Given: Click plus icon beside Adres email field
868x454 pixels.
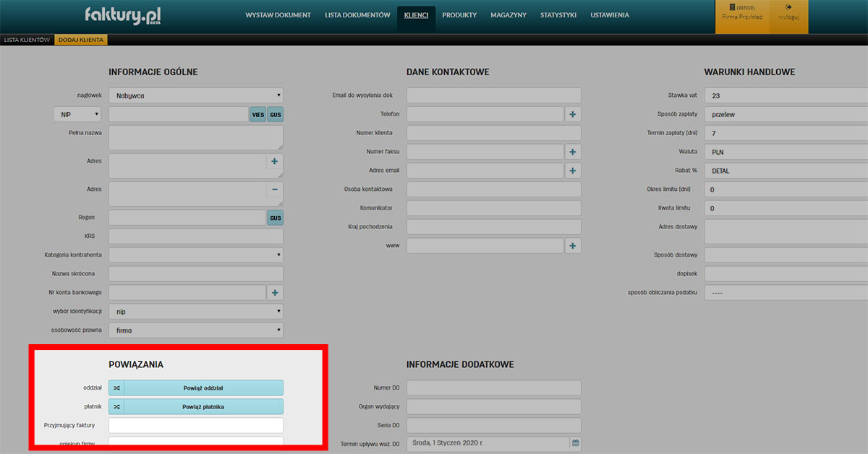Looking at the screenshot, I should pyautogui.click(x=573, y=171).
